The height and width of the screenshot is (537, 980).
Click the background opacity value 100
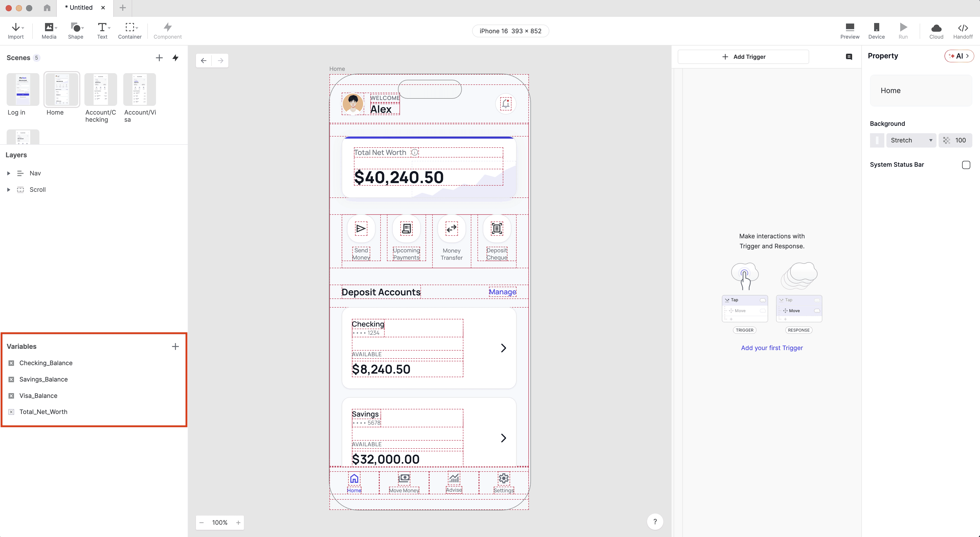pos(960,140)
